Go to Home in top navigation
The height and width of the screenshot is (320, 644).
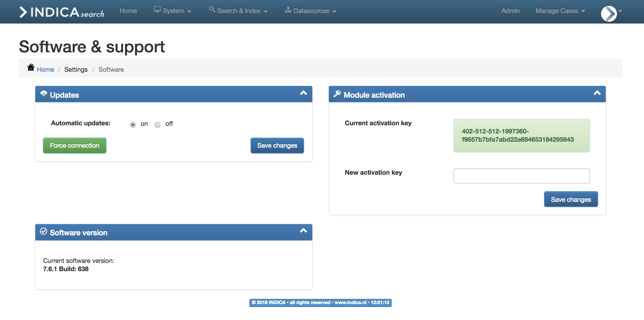click(x=128, y=11)
